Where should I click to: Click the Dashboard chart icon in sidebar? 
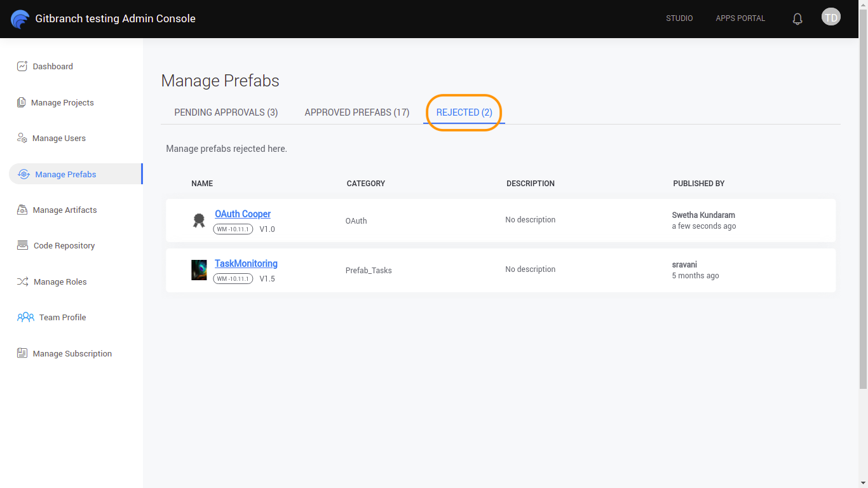point(22,66)
